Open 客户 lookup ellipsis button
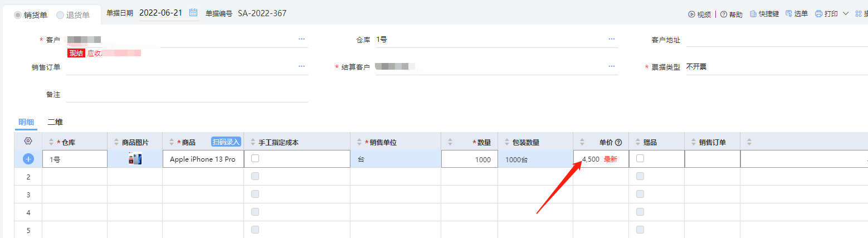Viewport: 868px width, 238px height. point(301,39)
